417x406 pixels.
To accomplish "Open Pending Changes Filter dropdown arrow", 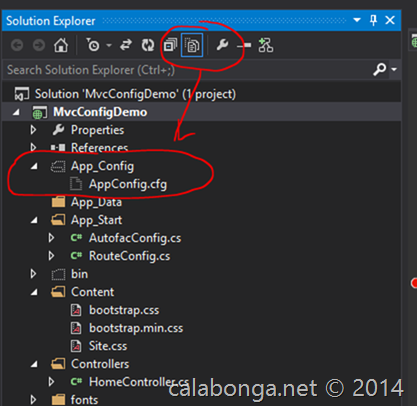I will coord(109,45).
